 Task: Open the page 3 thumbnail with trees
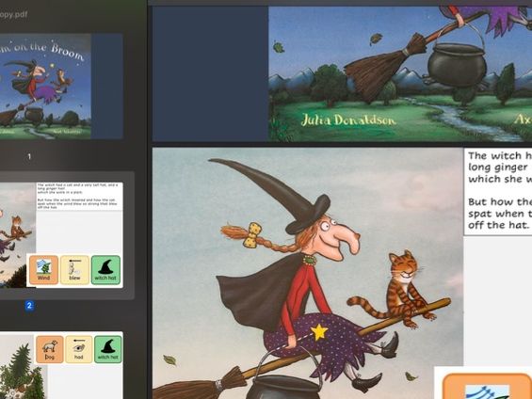(x=61, y=365)
